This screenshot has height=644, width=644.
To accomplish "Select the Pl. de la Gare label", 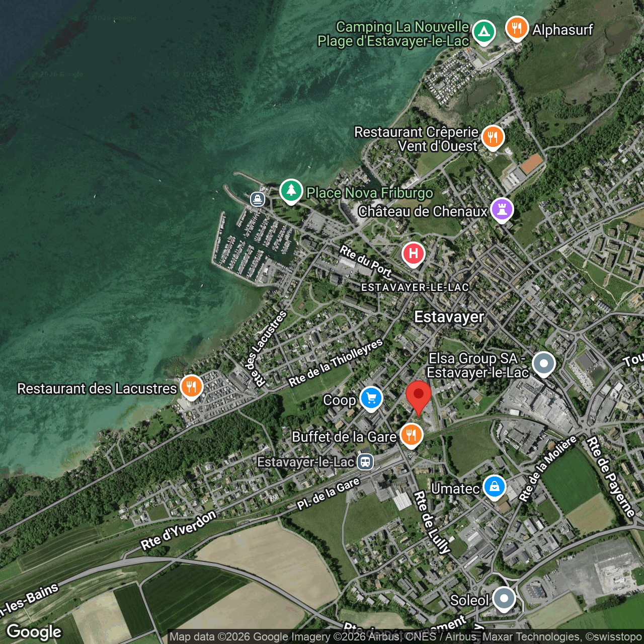I will 329,493.
